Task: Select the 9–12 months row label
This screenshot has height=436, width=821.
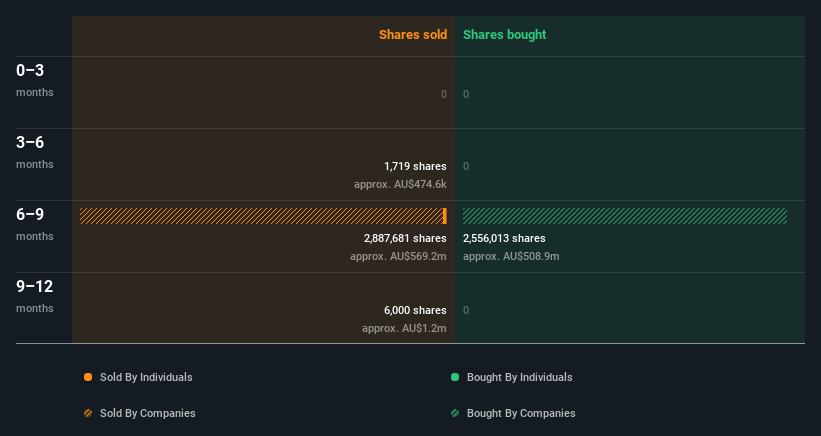Action: pos(35,297)
